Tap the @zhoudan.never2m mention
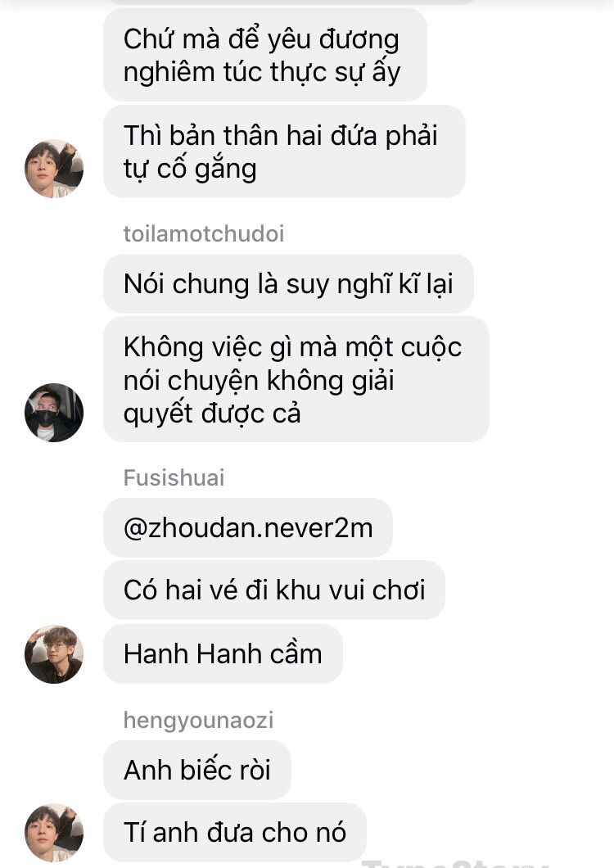This screenshot has width=614, height=868. tap(248, 527)
